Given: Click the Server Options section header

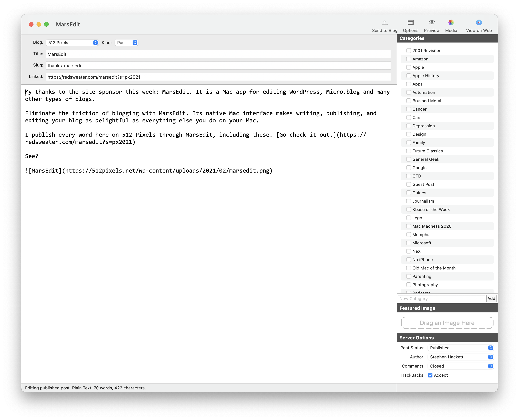Looking at the screenshot, I should coord(447,338).
